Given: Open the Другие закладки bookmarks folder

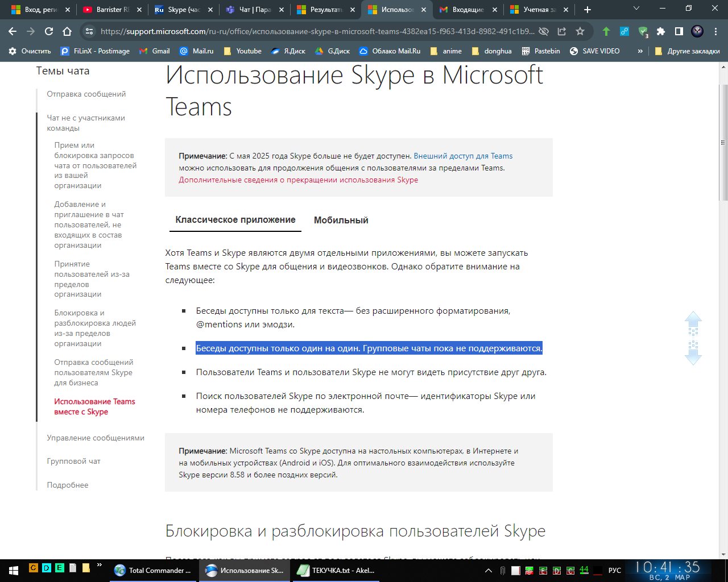Looking at the screenshot, I should (x=687, y=51).
